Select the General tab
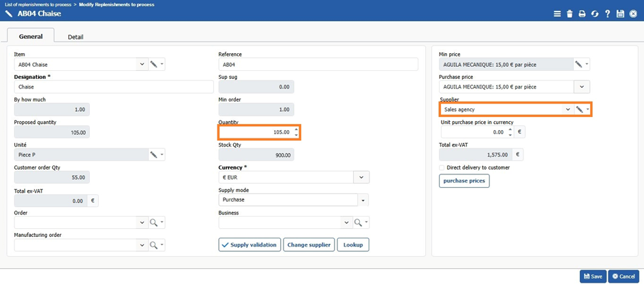 click(31, 37)
